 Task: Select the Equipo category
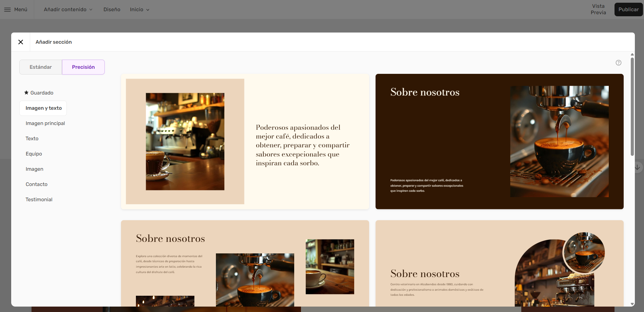pyautogui.click(x=34, y=154)
